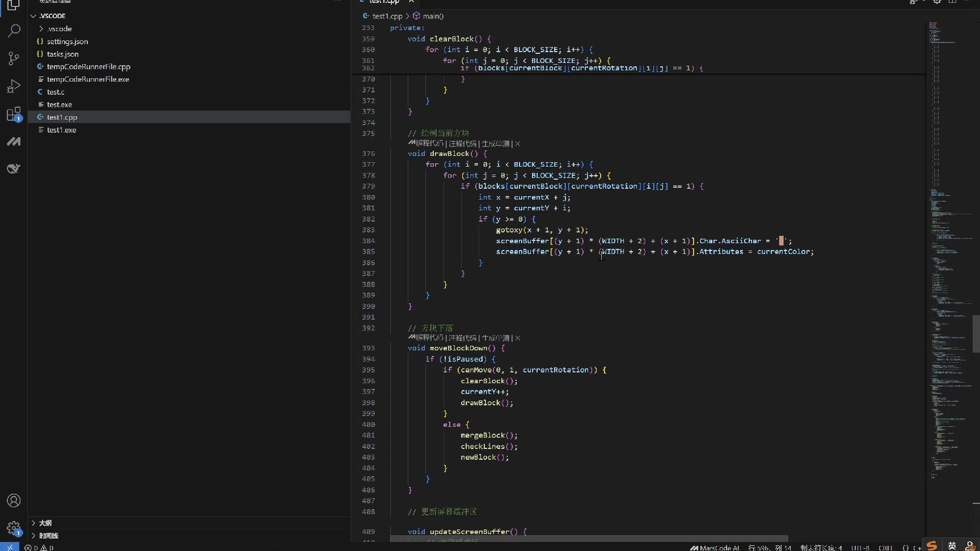This screenshot has width=980, height=551.
Task: Open the Manage gear menu
Action: (14, 528)
